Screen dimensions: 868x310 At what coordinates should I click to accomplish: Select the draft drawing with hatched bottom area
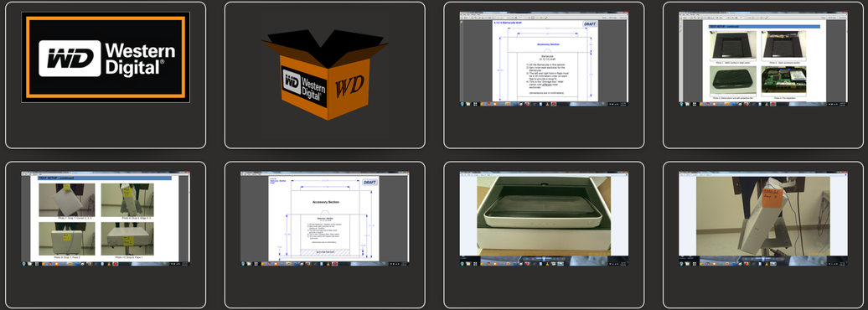coord(324,219)
